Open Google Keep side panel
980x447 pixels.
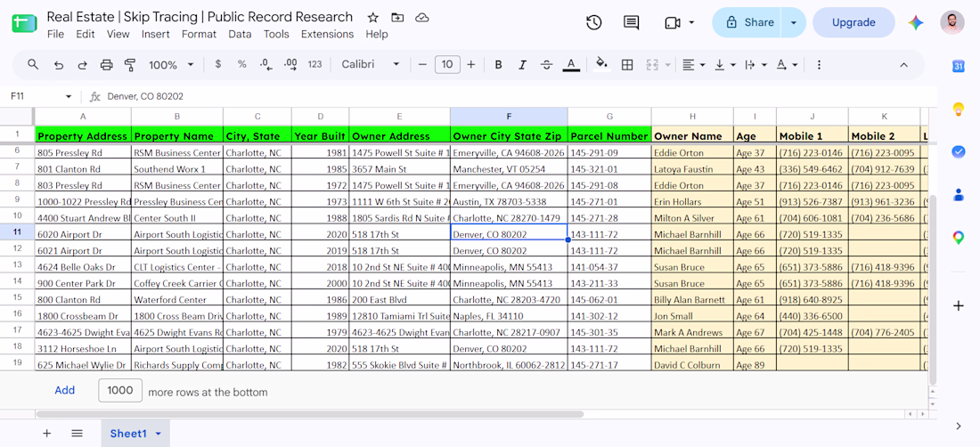[958, 110]
